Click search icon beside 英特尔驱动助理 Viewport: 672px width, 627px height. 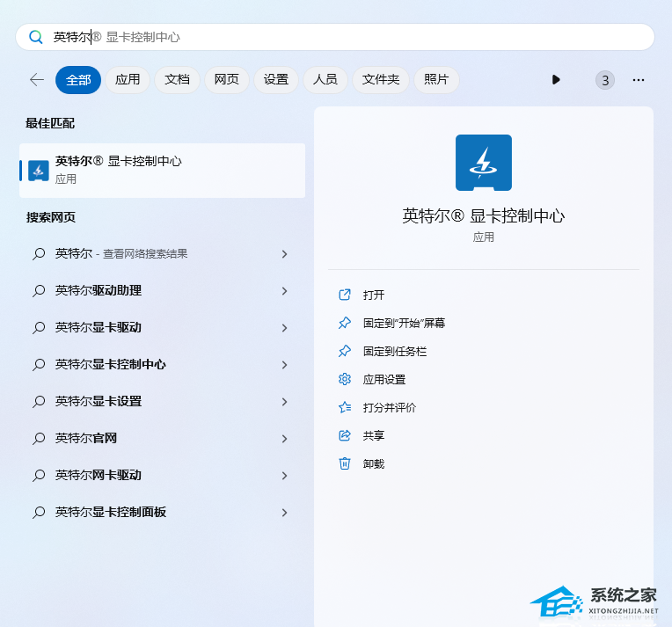39,291
